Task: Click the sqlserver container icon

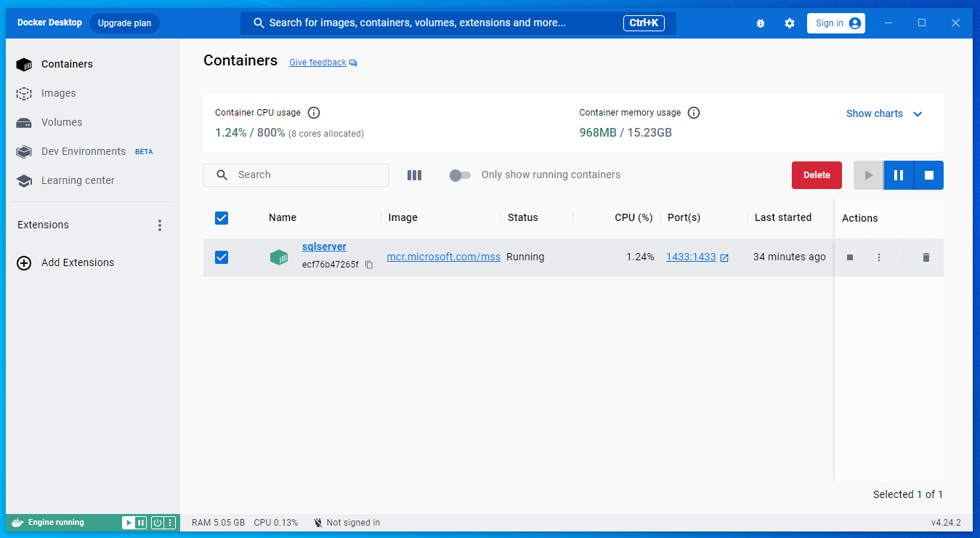Action: tap(279, 257)
